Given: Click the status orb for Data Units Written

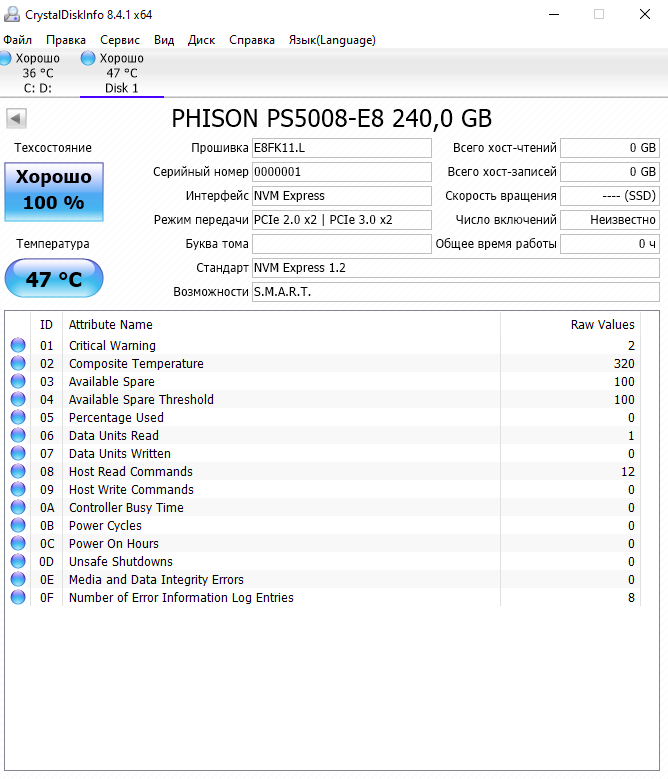Looking at the screenshot, I should pos(18,453).
